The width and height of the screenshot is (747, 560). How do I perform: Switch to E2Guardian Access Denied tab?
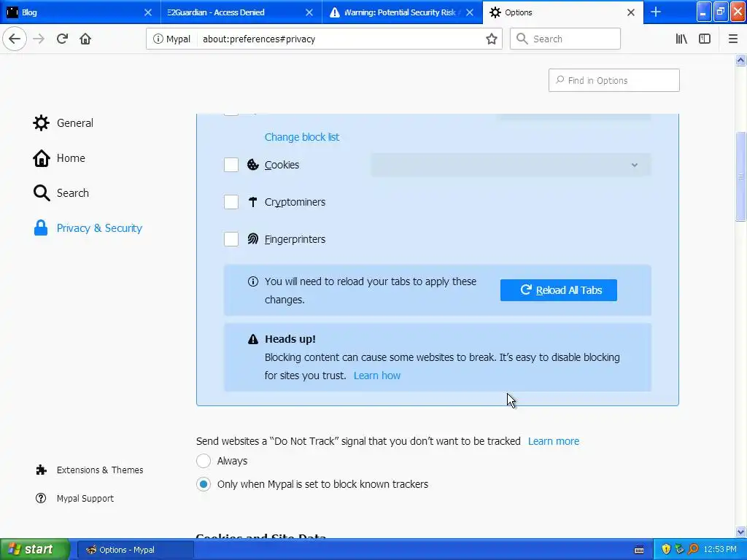click(241, 12)
